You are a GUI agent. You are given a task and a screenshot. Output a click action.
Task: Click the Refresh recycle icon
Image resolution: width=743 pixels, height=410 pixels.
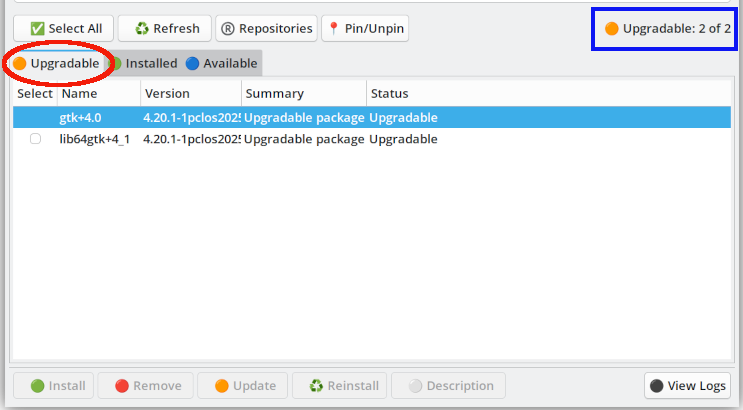point(141,29)
